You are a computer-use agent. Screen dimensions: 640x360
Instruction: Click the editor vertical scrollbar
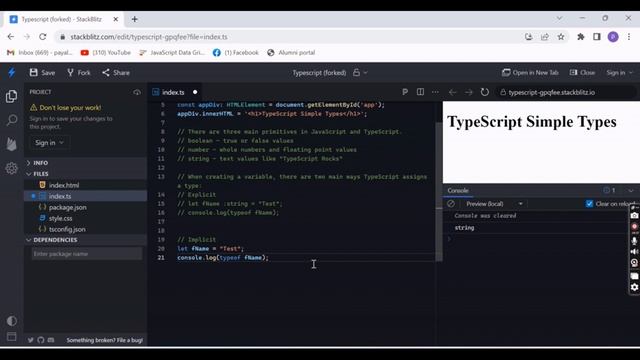439,192
